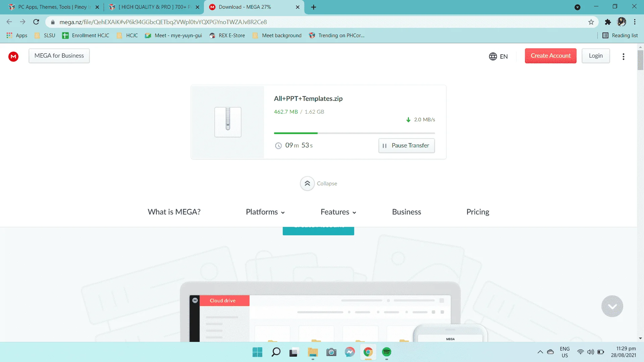Click the page vertical scrollbar thumb
The image size is (644, 362).
640,60
